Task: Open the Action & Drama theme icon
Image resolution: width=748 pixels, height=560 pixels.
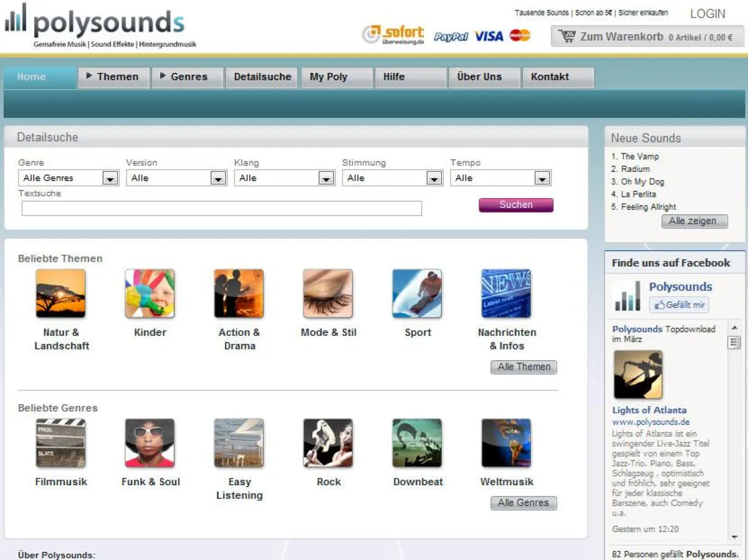Action: [239, 293]
